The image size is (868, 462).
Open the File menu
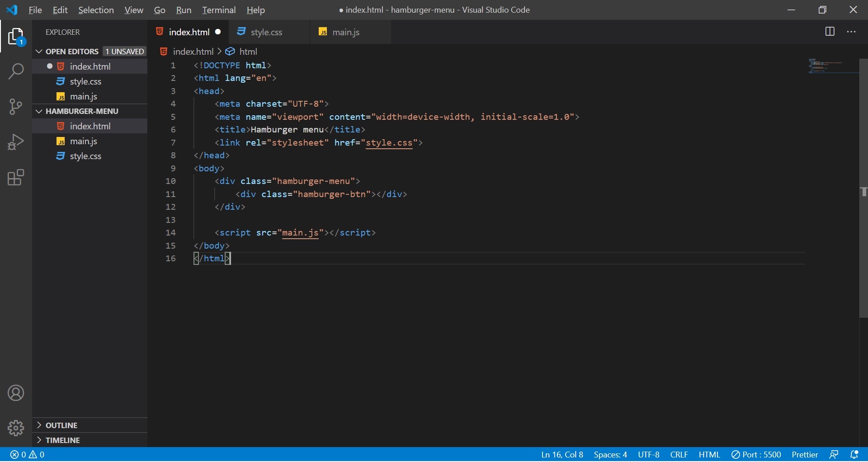pos(35,10)
